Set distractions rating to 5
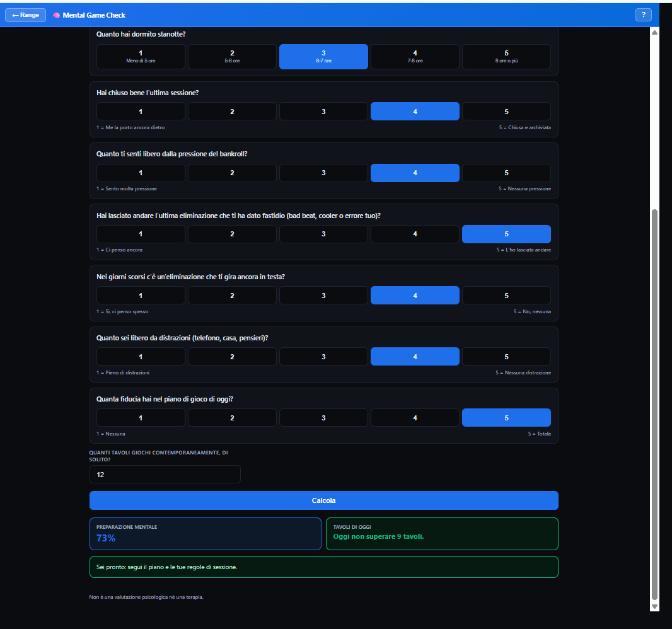Screen dimensions: 672x629 507,357
